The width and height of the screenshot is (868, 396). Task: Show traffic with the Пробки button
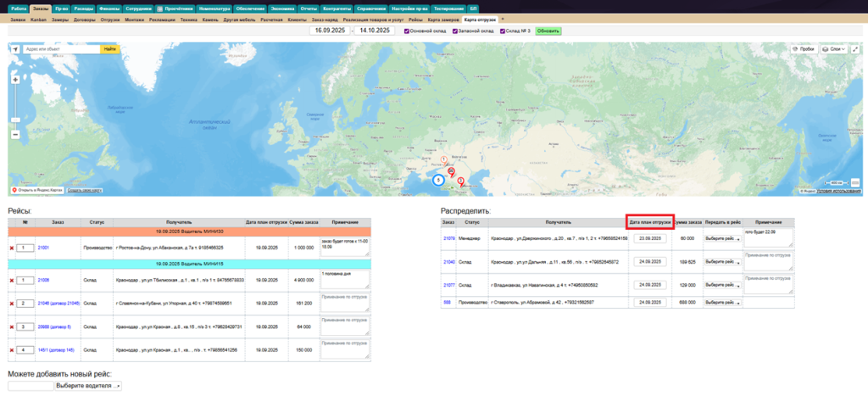(802, 49)
